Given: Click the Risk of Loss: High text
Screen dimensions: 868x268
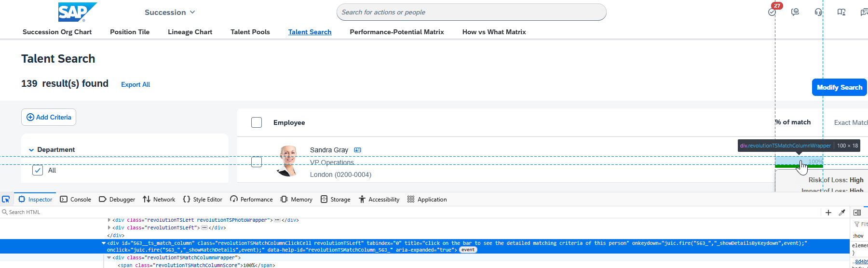Looking at the screenshot, I should coord(836,180).
